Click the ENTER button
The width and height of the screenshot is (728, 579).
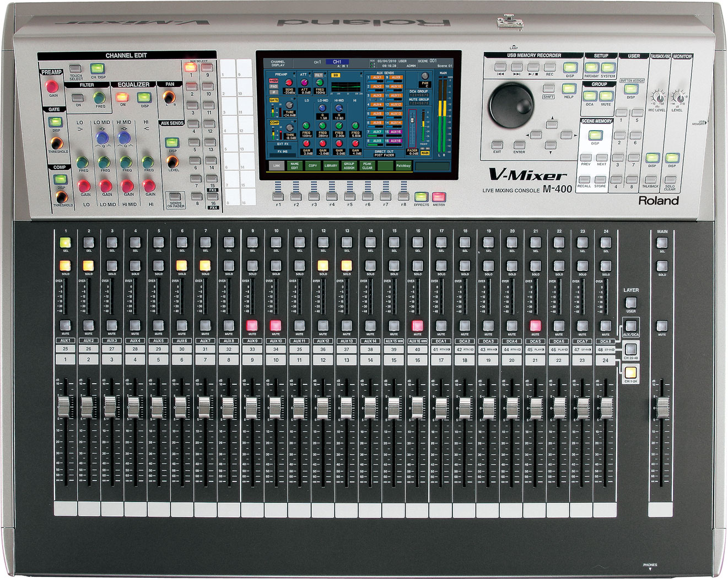(x=519, y=145)
